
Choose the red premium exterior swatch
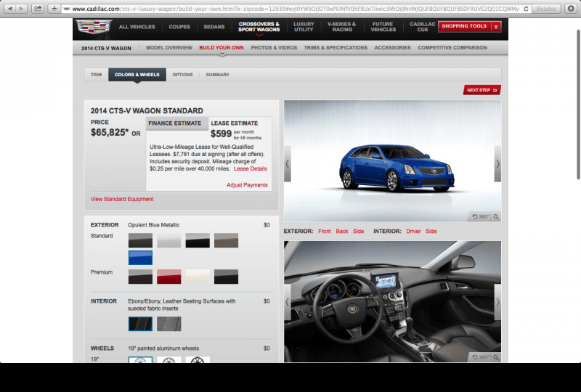pos(169,277)
